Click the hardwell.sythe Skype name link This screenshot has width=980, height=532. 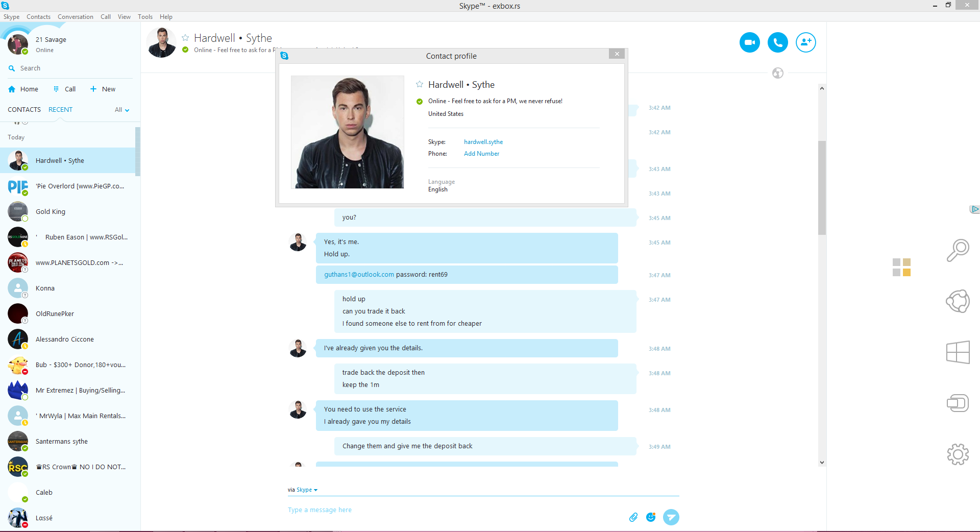[483, 142]
